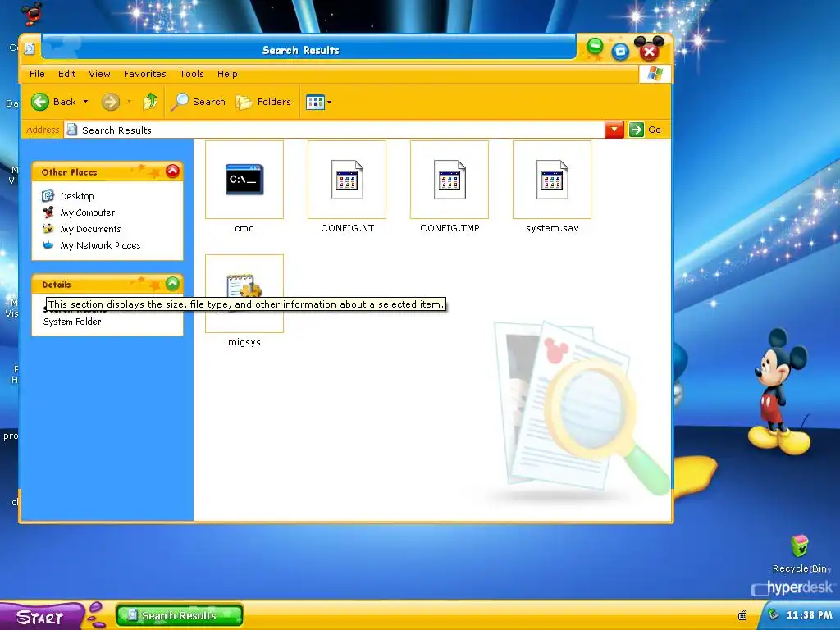This screenshot has height=630, width=840.
Task: Open the Views icon menu
Action: click(x=318, y=102)
